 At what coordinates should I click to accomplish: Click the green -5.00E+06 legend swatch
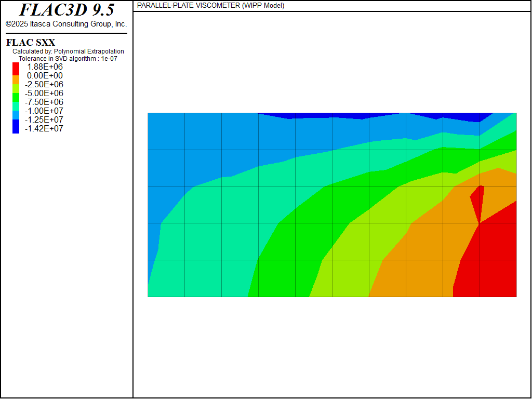tap(16, 97)
